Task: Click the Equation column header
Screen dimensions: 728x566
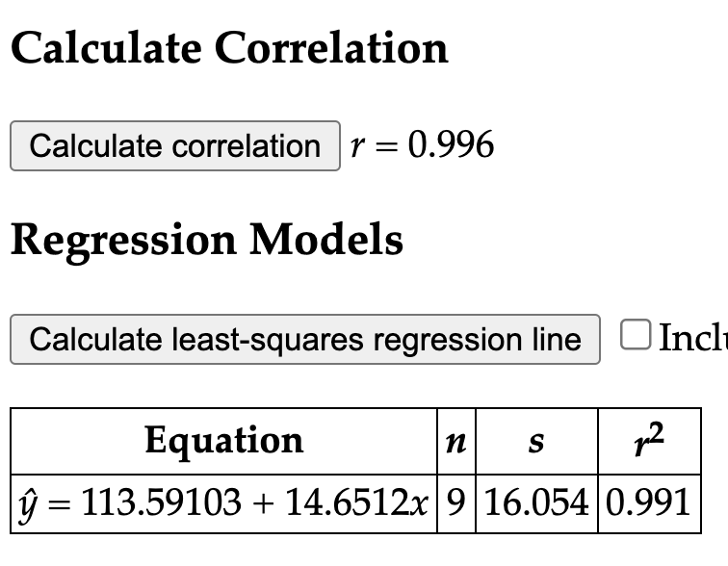Action: point(224,441)
